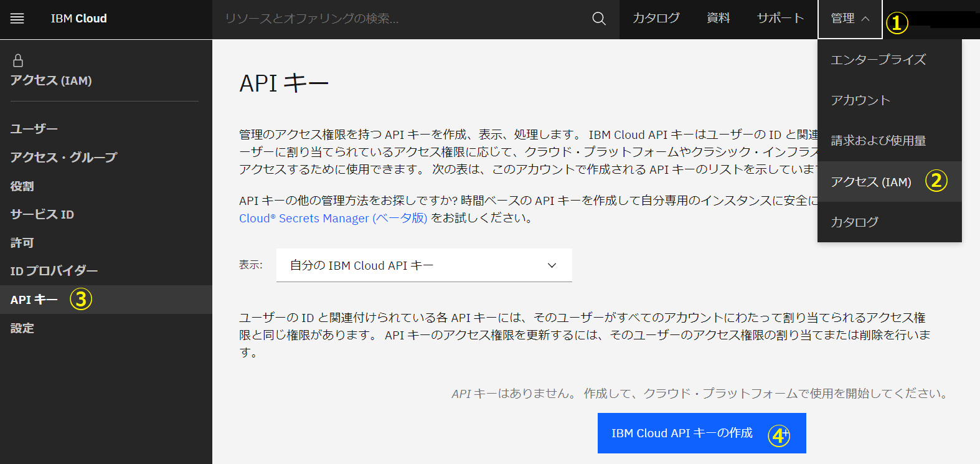The height and width of the screenshot is (464, 980).
Task: Click the API キー page heading
Action: click(284, 83)
